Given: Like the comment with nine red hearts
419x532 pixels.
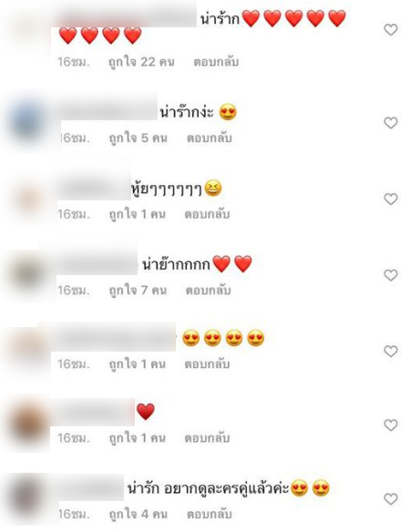Looking at the screenshot, I should coord(391,29).
